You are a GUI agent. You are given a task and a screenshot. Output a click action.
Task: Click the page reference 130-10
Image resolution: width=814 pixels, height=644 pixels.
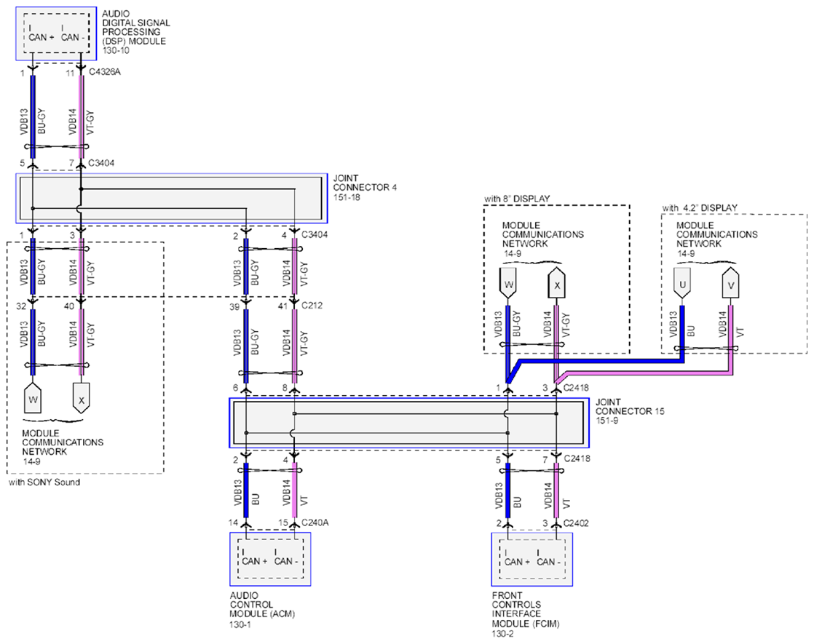point(115,51)
